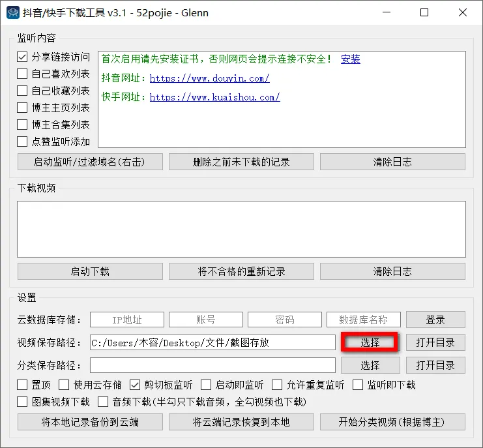483x448 pixels.
Task: Focus the 密码 input field
Action: point(285,320)
